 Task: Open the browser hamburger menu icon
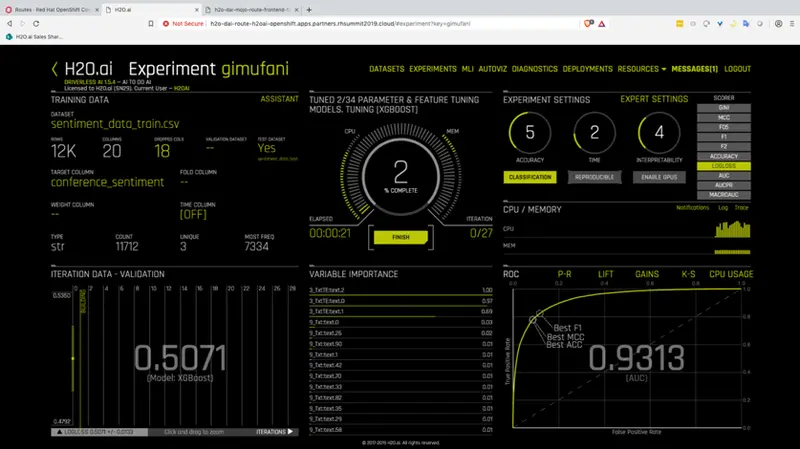792,23
